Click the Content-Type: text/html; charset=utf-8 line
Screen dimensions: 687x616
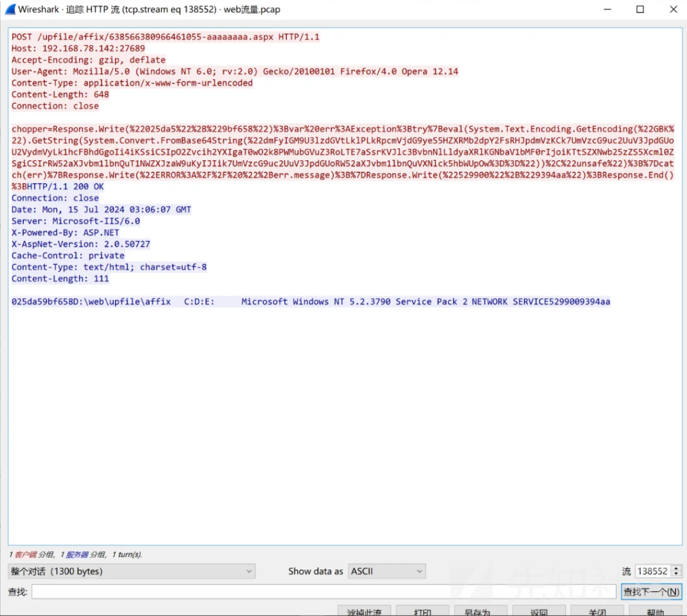click(x=109, y=267)
